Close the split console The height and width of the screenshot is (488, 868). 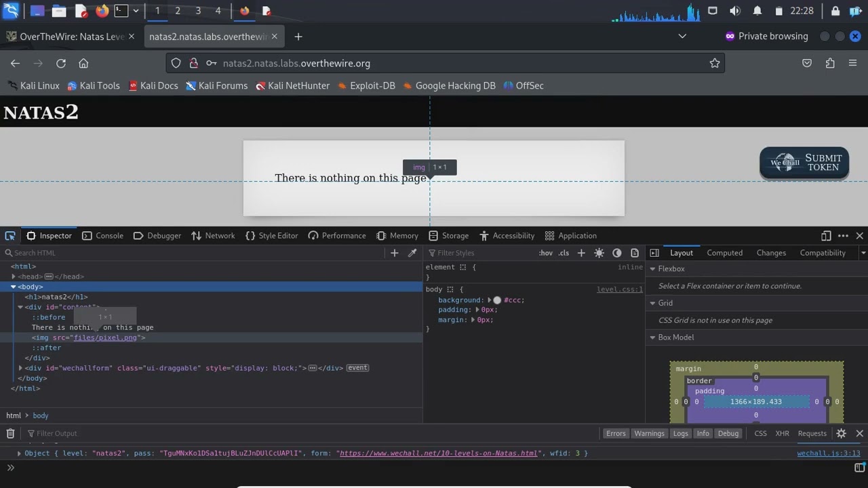pyautogui.click(x=859, y=434)
